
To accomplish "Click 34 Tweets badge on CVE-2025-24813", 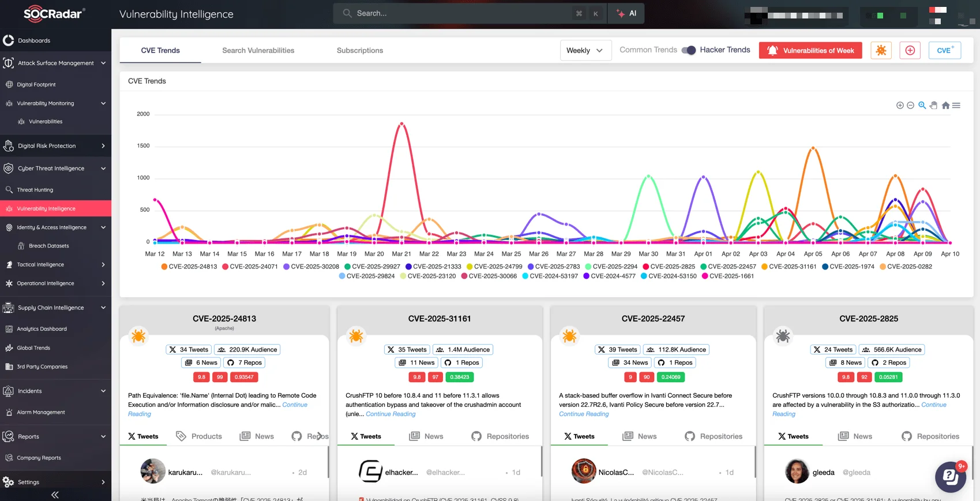I will (189, 349).
